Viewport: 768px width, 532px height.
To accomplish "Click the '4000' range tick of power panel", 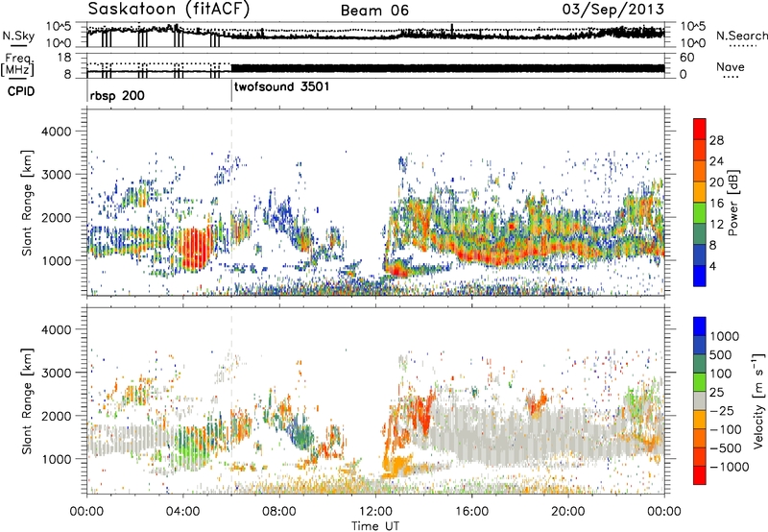I will pyautogui.click(x=57, y=132).
